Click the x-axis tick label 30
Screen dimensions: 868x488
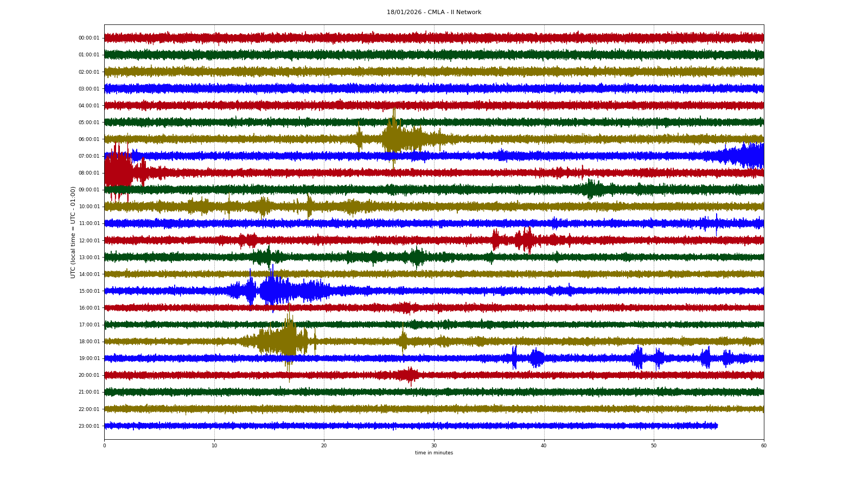pos(434,446)
